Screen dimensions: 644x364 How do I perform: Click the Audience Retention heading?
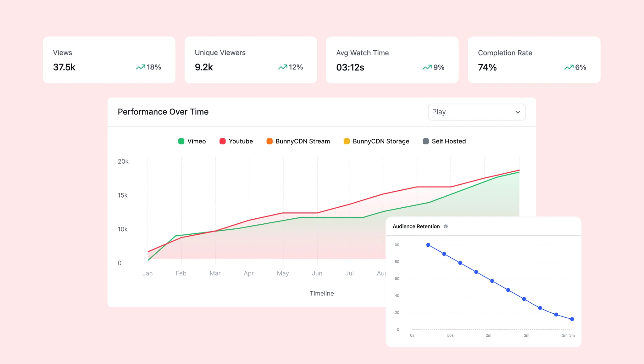point(416,227)
